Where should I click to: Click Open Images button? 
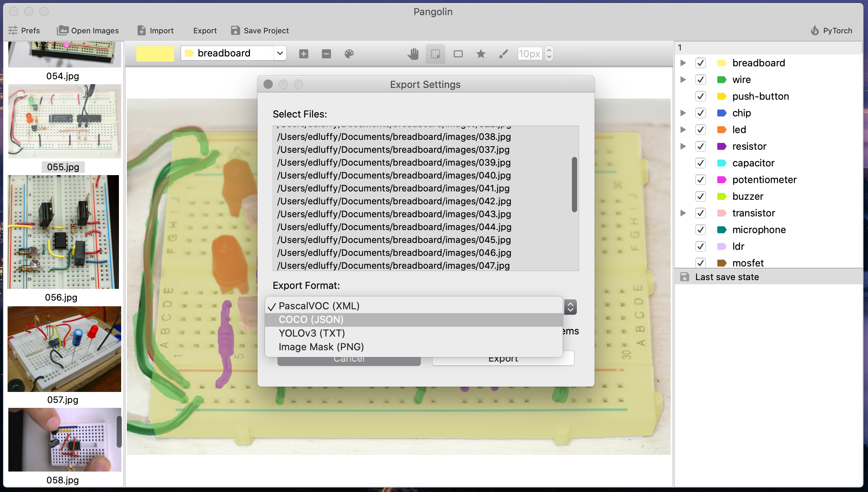pyautogui.click(x=88, y=31)
